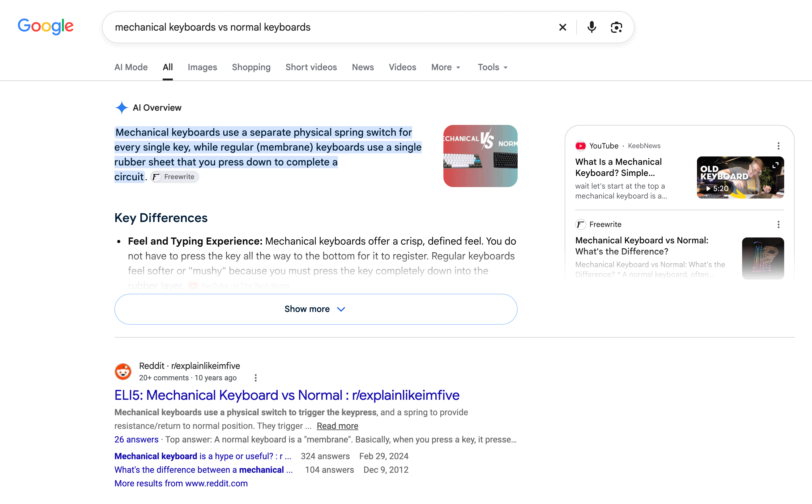Click the Reddit favicon icon
Image resolution: width=812 pixels, height=504 pixels.
(123, 371)
